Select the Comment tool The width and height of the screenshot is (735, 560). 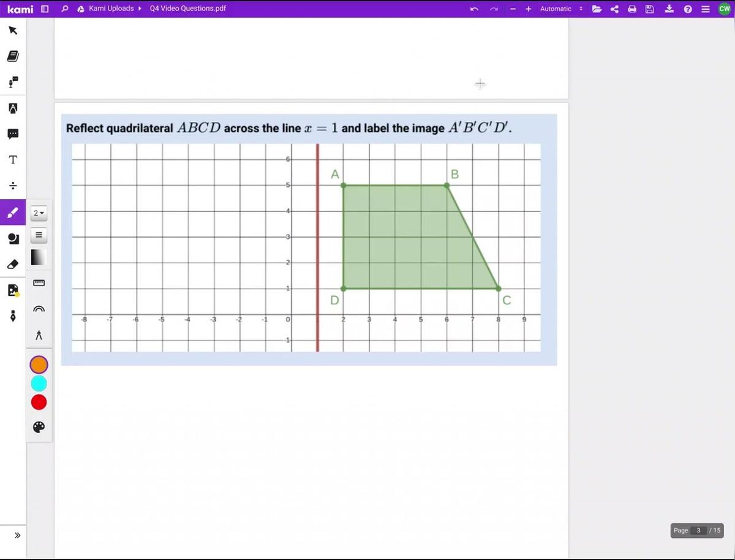tap(13, 134)
